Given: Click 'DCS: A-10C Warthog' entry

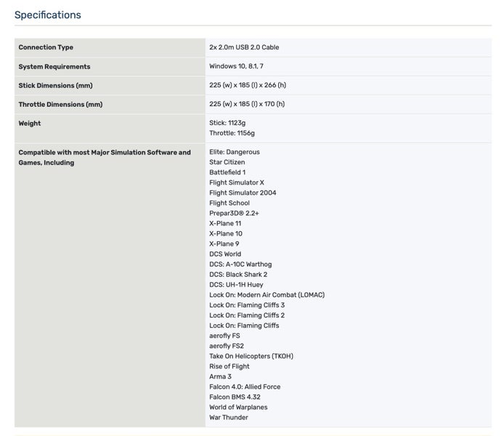Looking at the screenshot, I should [240, 265].
